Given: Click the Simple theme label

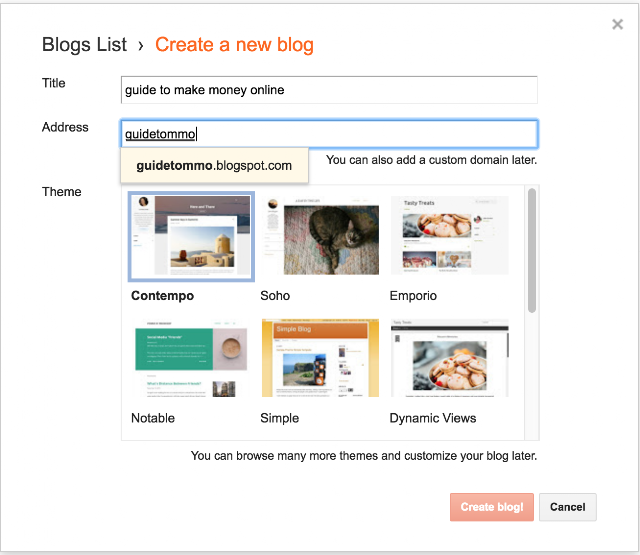Looking at the screenshot, I should pyautogui.click(x=280, y=418).
